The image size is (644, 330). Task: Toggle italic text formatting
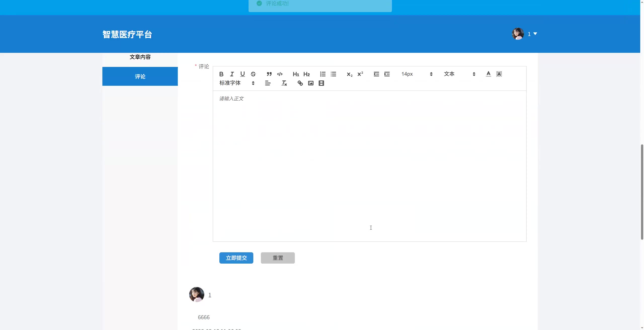(232, 74)
